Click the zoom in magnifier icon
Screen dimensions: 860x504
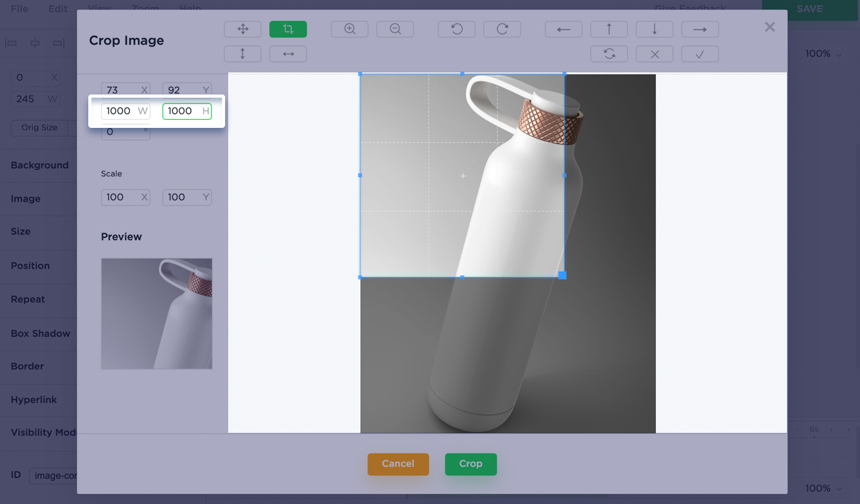(x=350, y=29)
